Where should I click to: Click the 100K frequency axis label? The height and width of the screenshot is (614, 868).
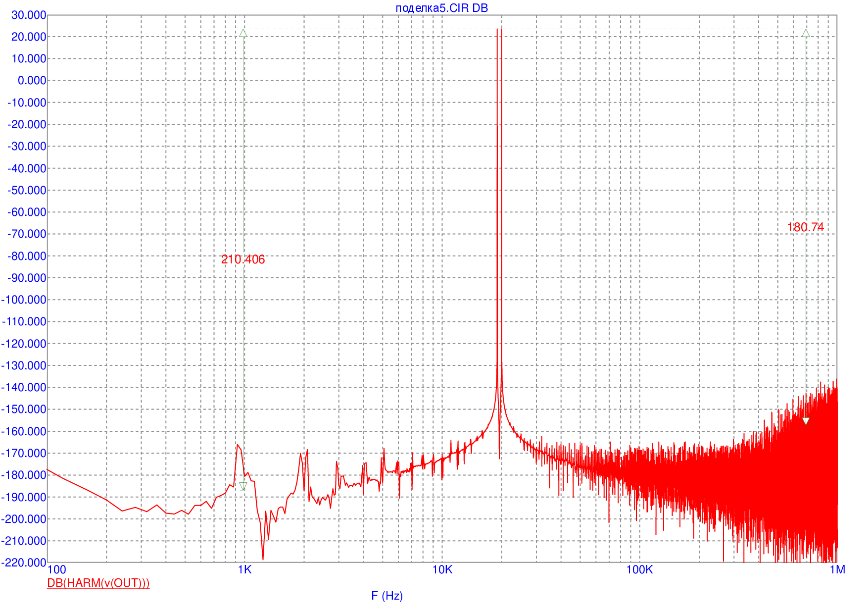click(x=639, y=569)
